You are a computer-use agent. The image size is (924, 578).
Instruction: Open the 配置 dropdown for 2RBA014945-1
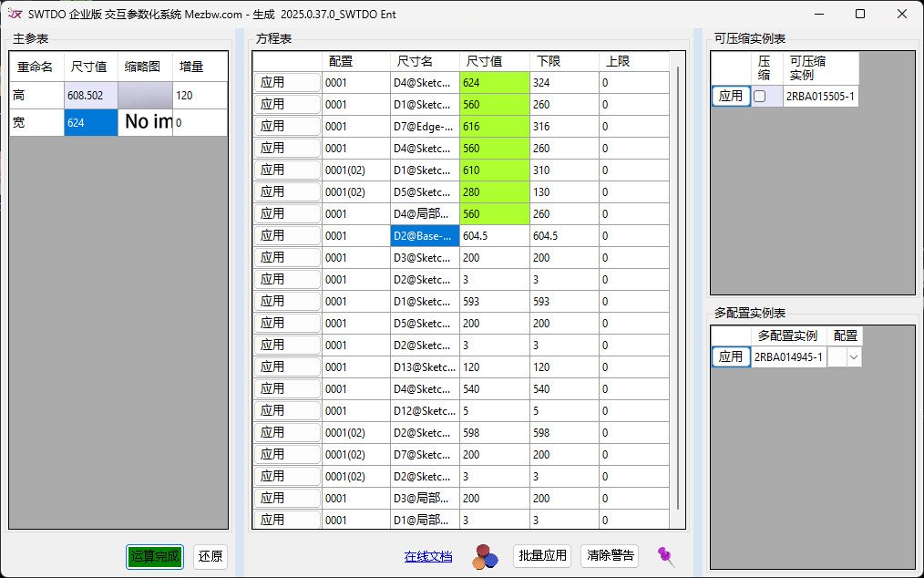[853, 357]
